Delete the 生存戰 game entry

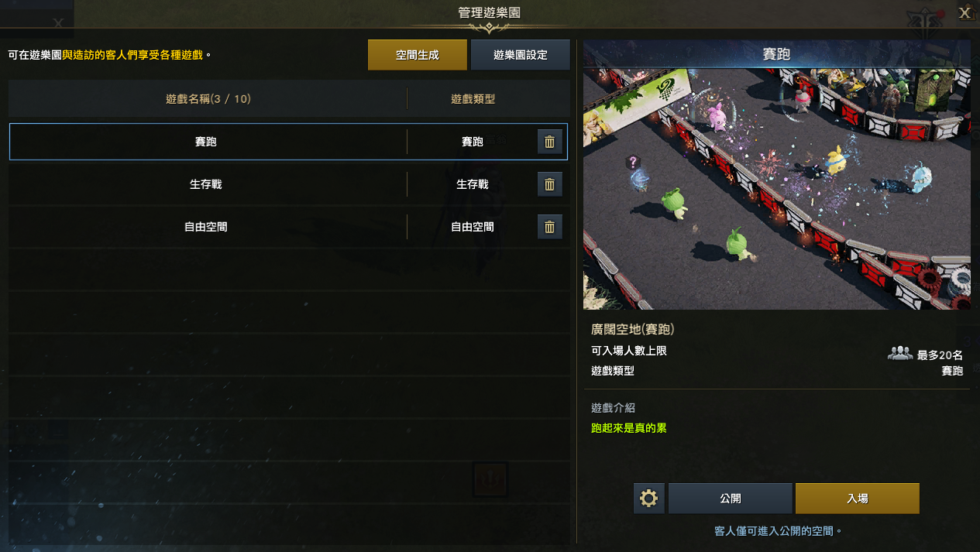point(549,184)
